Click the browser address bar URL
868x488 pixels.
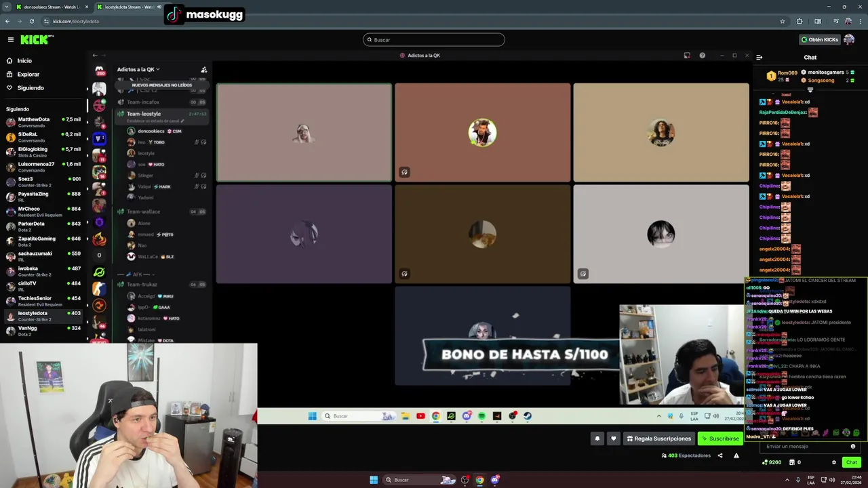[76, 21]
